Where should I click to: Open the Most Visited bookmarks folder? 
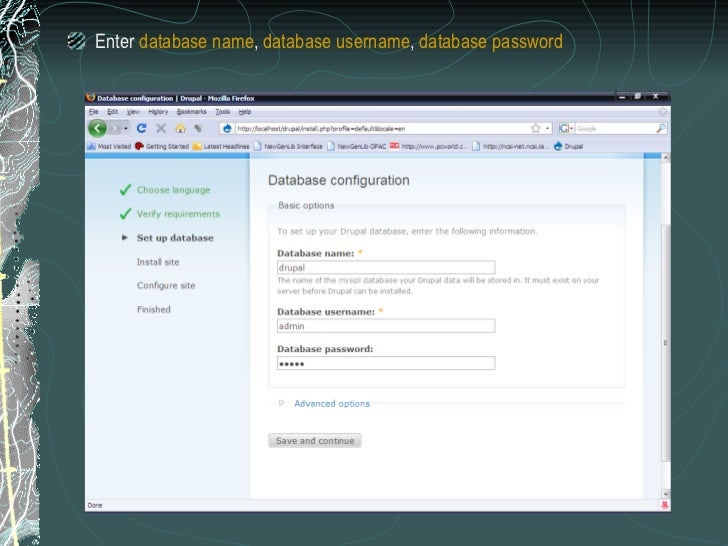tap(109, 146)
